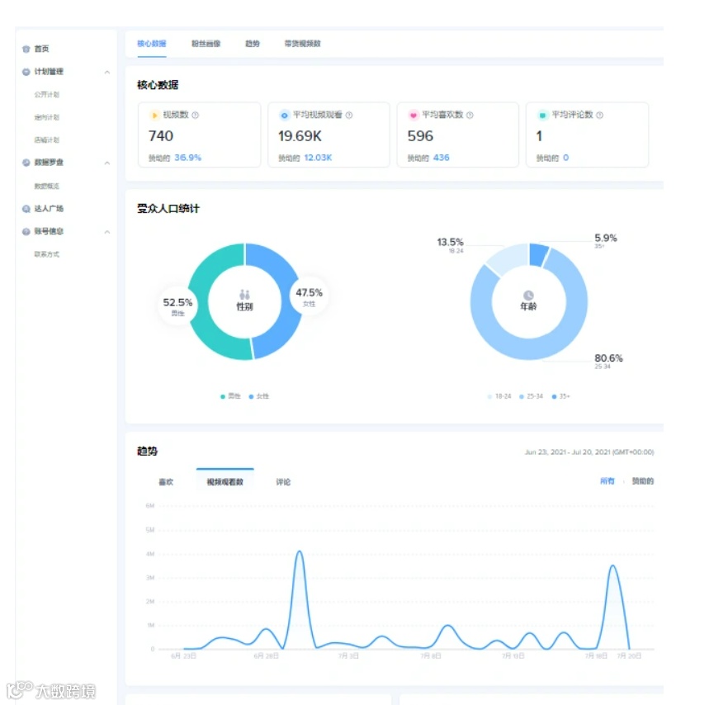Image resolution: width=728 pixels, height=705 pixels.
Task: Select the 视频观看数 trend tab
Action: coord(225,482)
